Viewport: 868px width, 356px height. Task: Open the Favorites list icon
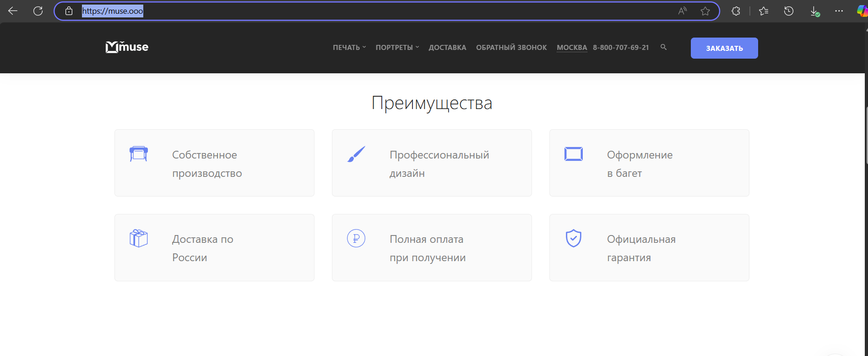(x=764, y=11)
